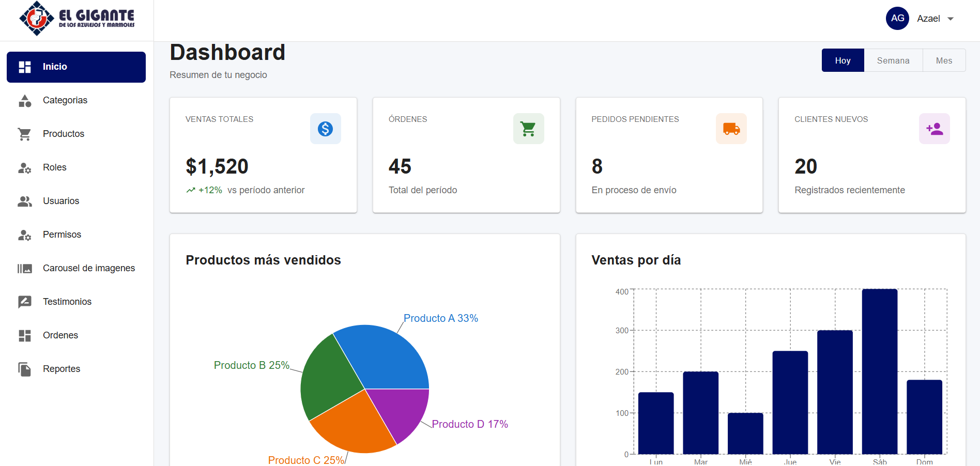Expand the AG avatar profile menu
This screenshot has width=980, height=466.
(897, 18)
